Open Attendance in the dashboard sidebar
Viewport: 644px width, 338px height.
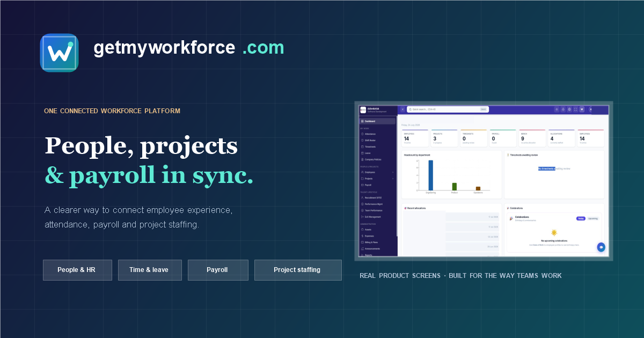click(x=378, y=134)
